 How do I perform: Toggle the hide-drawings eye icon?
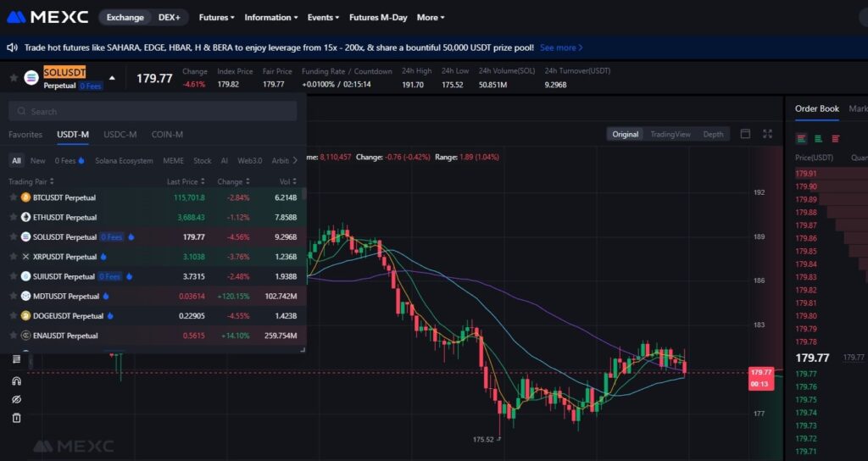[x=17, y=400]
